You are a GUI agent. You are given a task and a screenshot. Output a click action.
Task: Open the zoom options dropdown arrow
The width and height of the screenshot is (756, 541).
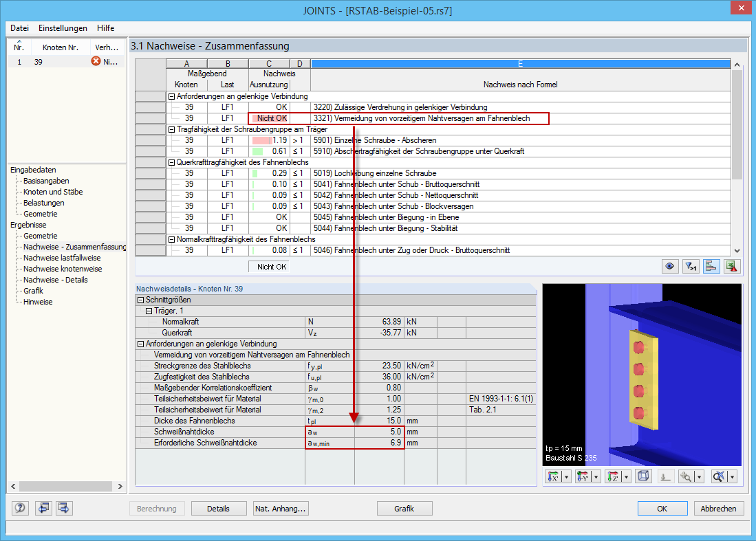pyautogui.click(x=699, y=476)
